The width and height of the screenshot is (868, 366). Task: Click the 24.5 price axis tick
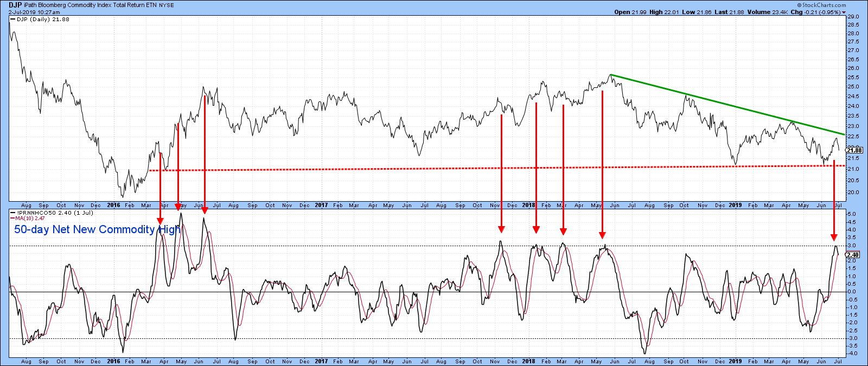pos(853,97)
